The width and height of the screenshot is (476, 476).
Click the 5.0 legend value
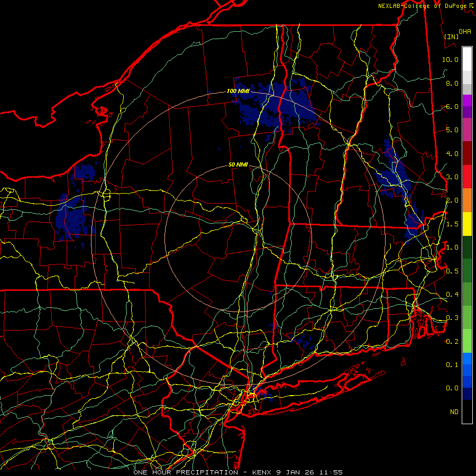452,130
